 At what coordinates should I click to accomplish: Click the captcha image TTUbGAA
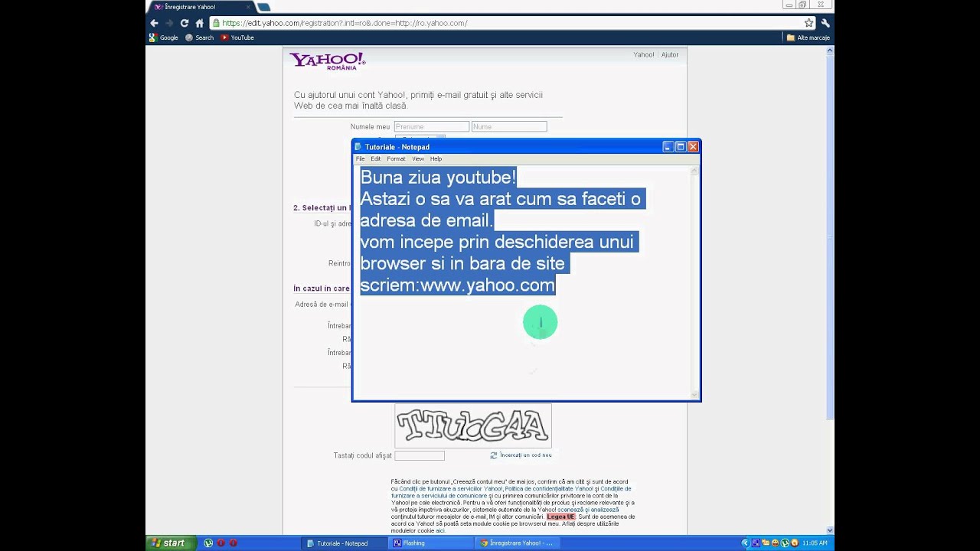coord(472,425)
